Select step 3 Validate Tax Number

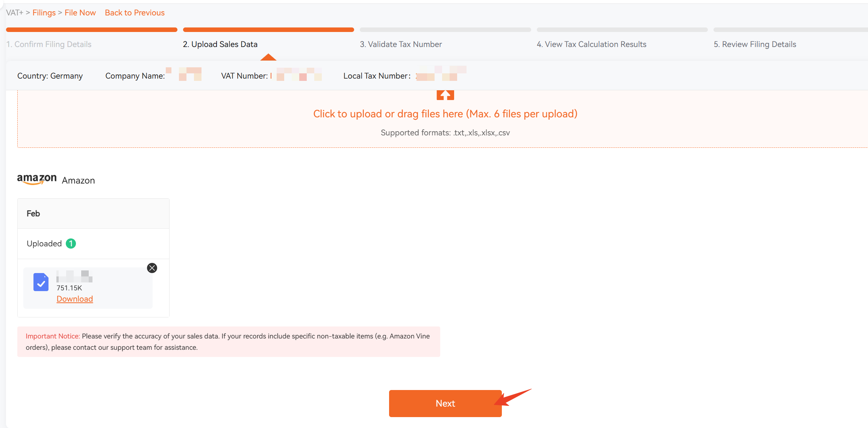pyautogui.click(x=401, y=44)
